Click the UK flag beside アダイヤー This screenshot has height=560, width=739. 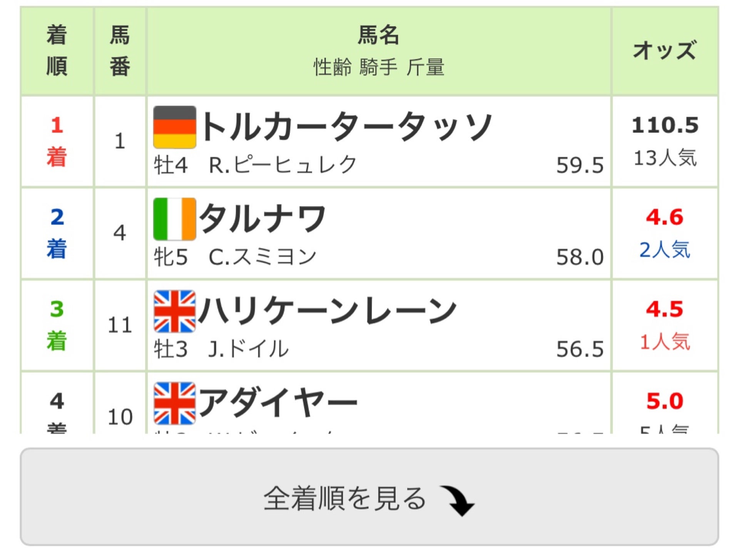(175, 403)
